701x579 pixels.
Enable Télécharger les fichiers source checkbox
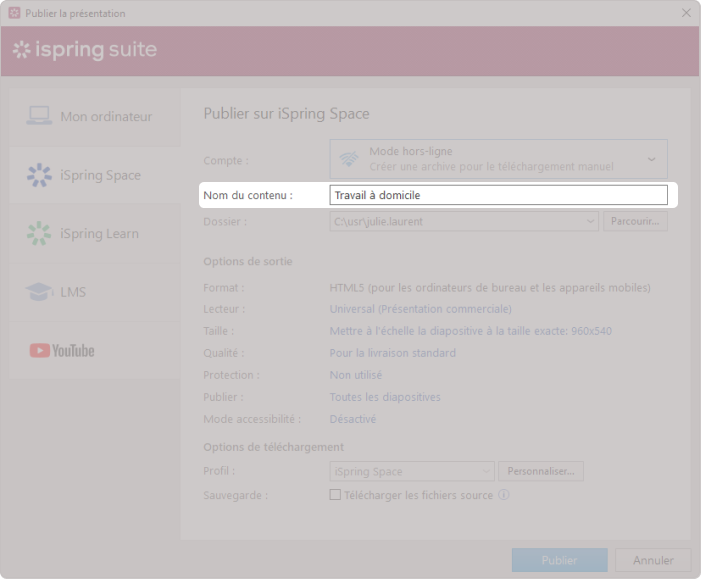336,495
